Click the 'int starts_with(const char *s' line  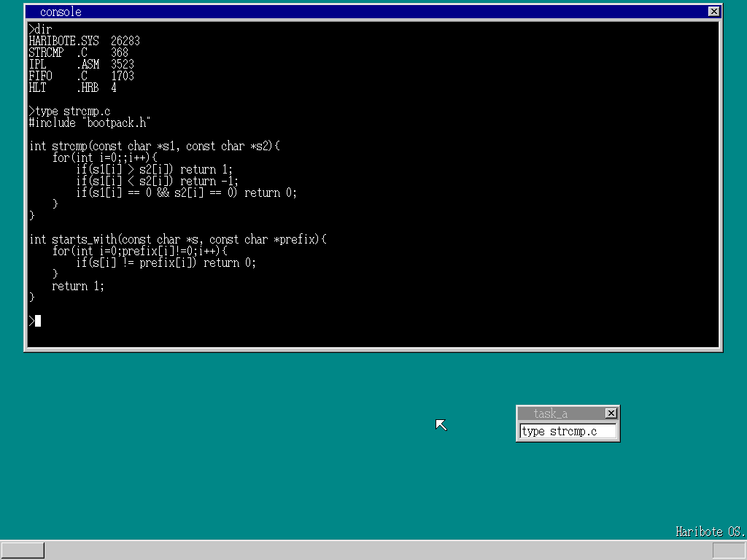[x=178, y=239]
